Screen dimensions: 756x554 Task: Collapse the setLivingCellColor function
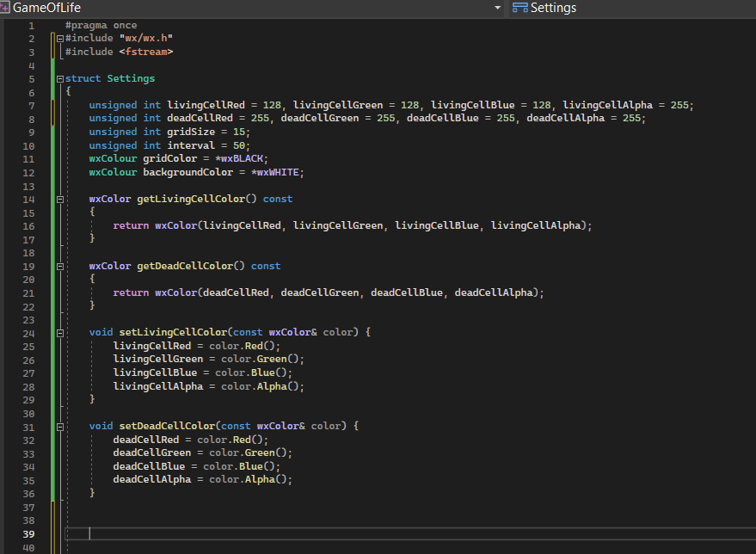pos(58,332)
